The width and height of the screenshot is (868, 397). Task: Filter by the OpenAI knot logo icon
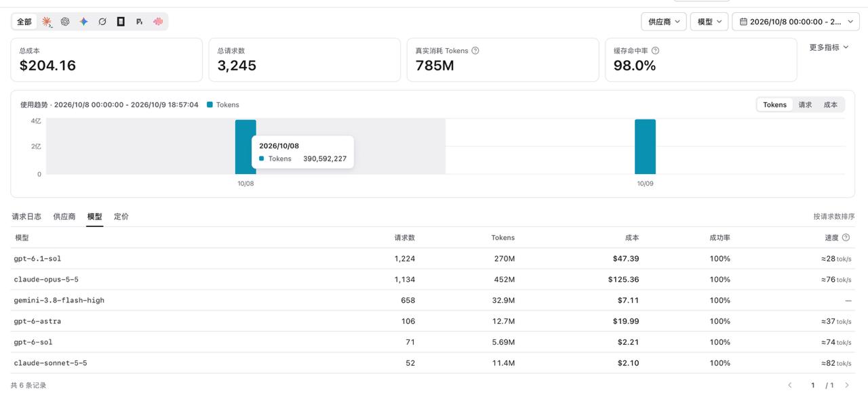click(x=65, y=22)
